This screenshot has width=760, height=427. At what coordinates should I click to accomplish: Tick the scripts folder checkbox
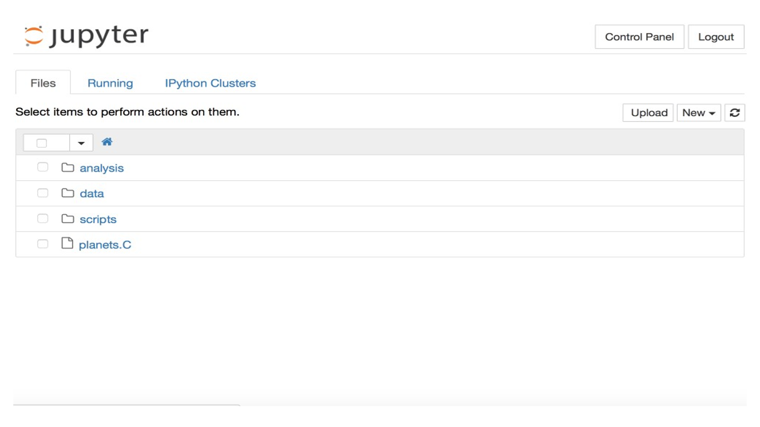coord(43,219)
